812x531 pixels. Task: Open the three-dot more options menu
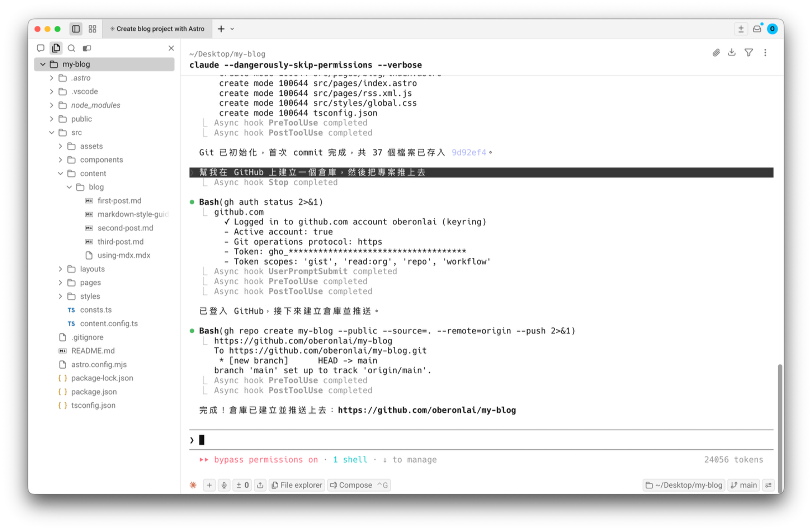(x=765, y=52)
